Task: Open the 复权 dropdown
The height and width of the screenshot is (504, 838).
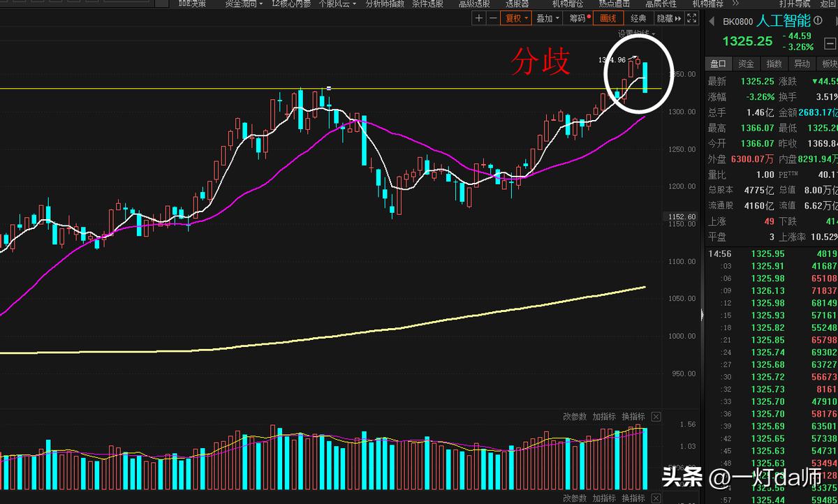Action: pyautogui.click(x=517, y=19)
